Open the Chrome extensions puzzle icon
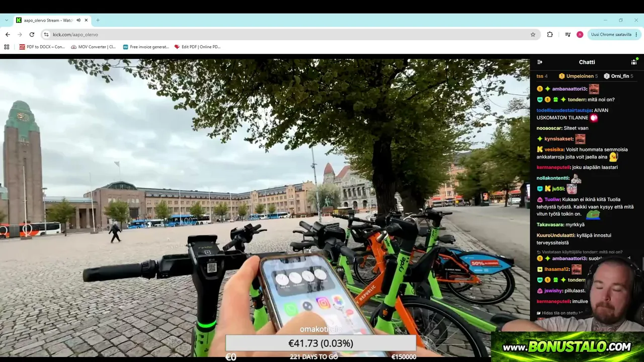This screenshot has width=644, height=362. point(550,35)
